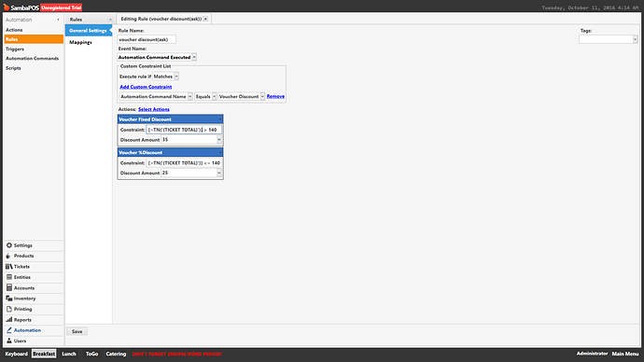
Task: Open Users via its person icon
Action: point(9,341)
